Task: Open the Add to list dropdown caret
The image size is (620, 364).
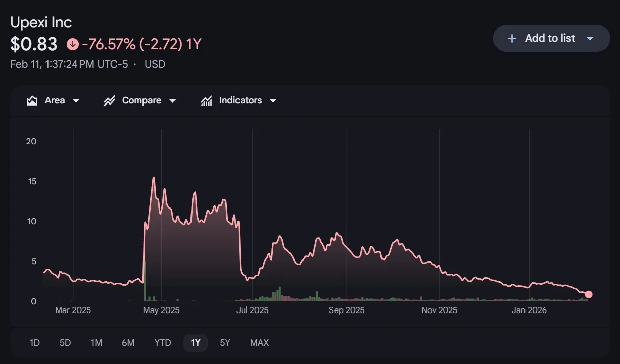Action: point(590,38)
